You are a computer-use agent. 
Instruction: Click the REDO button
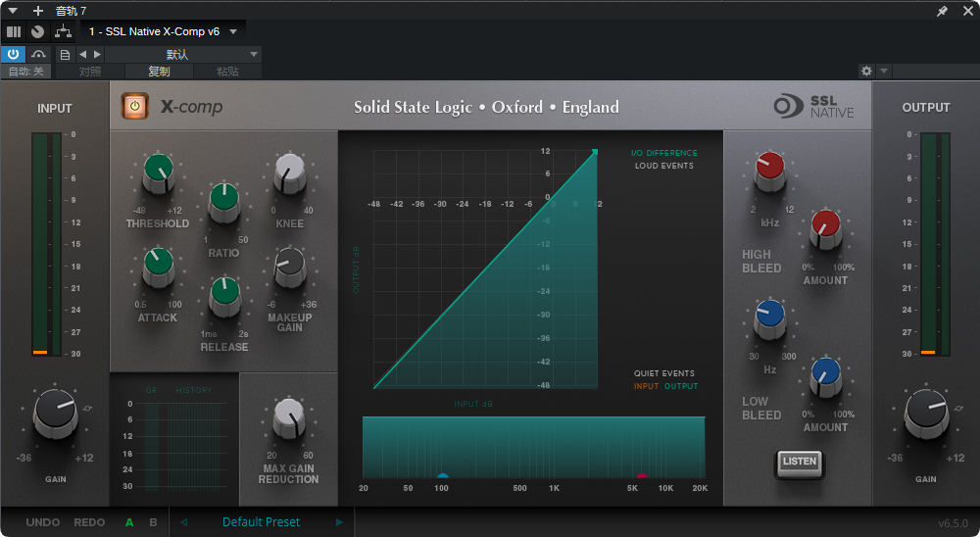tap(89, 522)
